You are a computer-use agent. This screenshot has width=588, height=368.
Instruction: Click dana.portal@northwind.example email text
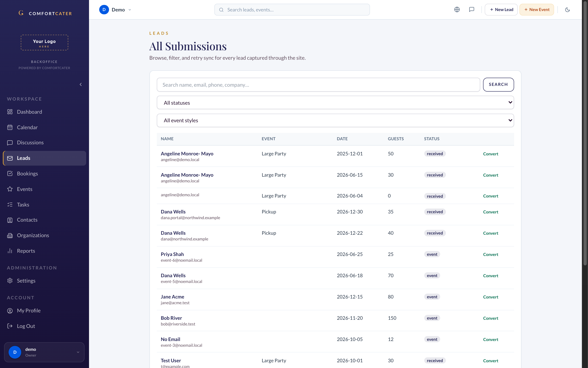[x=190, y=218]
